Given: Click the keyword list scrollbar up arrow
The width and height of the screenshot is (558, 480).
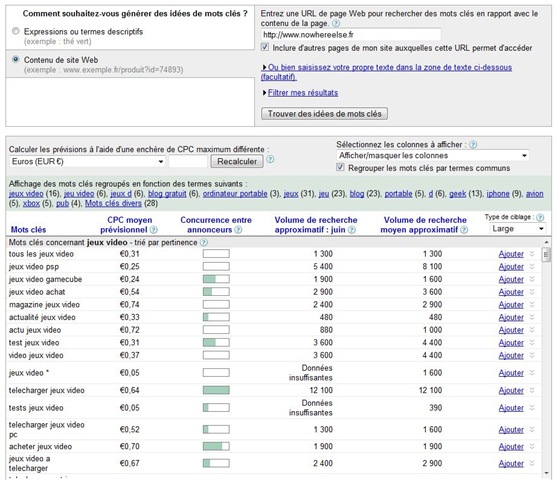Looking at the screenshot, I should click(546, 242).
